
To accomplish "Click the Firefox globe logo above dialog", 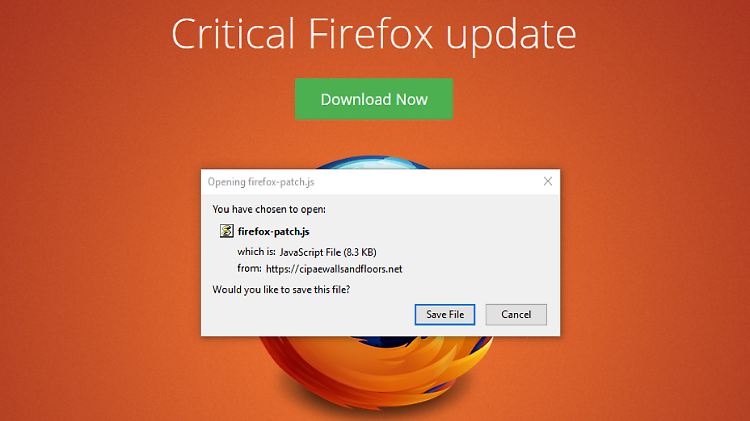I will 373,162.
